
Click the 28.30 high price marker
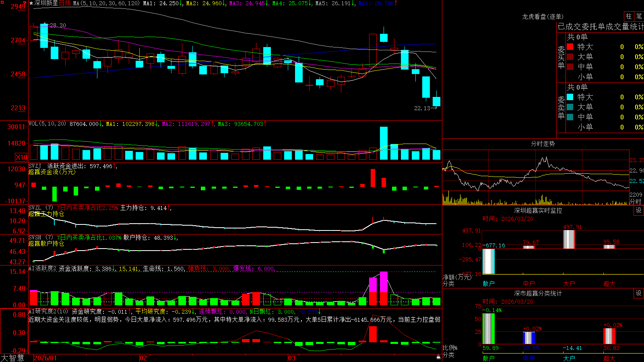click(58, 25)
